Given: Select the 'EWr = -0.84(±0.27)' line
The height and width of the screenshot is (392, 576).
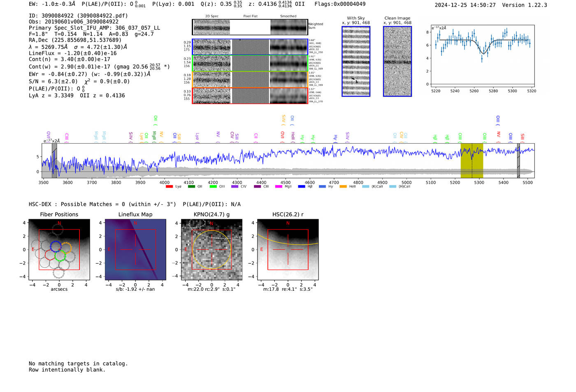Looking at the screenshot, I should pyautogui.click(x=89, y=74).
